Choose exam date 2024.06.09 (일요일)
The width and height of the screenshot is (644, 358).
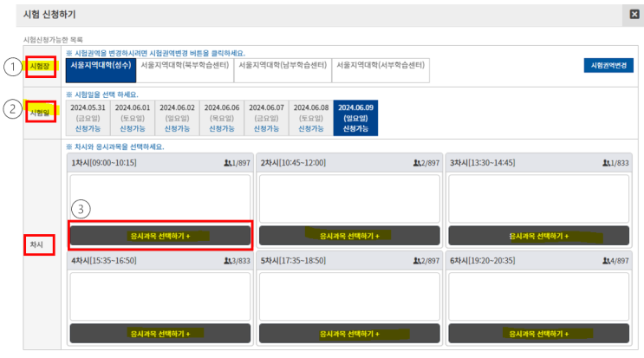[355, 118]
